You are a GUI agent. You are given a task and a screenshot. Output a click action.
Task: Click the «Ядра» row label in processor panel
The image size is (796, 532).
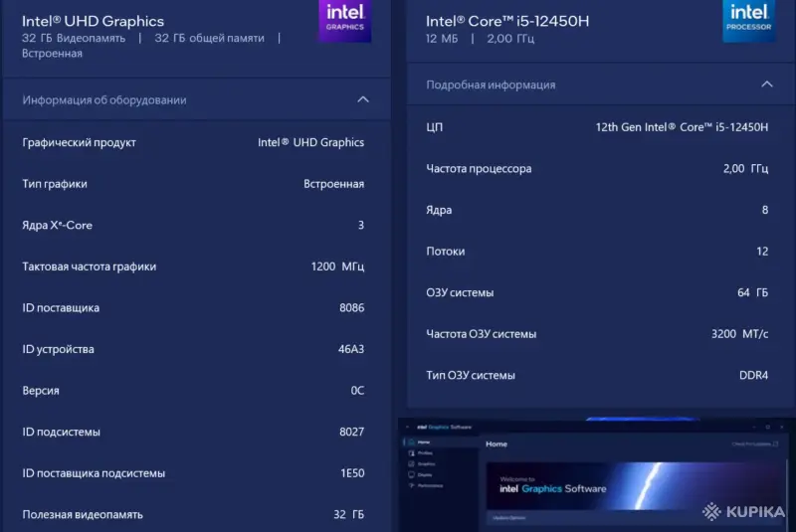[439, 210]
